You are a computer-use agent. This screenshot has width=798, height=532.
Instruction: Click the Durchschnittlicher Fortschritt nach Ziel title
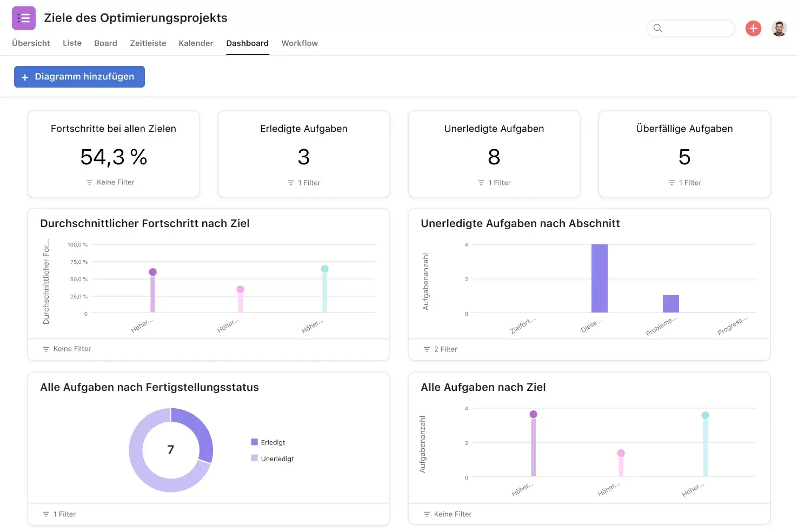(145, 224)
